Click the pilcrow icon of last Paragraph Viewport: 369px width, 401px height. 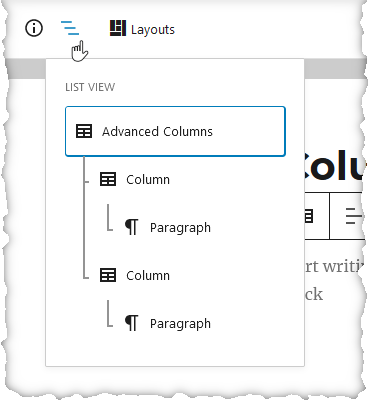[132, 323]
